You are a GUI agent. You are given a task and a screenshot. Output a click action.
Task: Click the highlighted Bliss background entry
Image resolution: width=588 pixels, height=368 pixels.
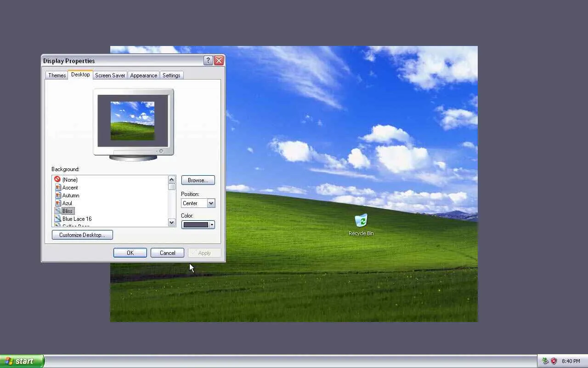tap(68, 211)
